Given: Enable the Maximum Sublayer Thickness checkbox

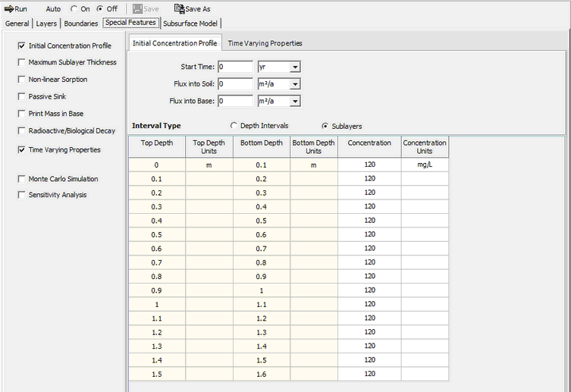Looking at the screenshot, I should (21, 62).
